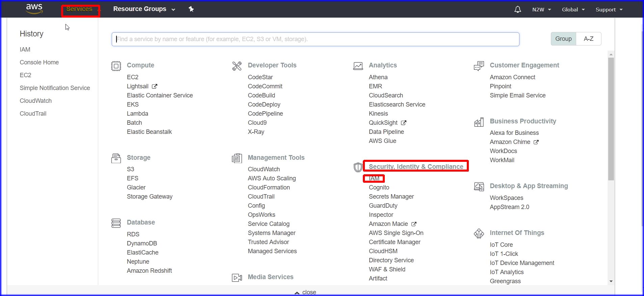Click the scrollbar down arrow
Image resolution: width=644 pixels, height=296 pixels.
point(611,281)
